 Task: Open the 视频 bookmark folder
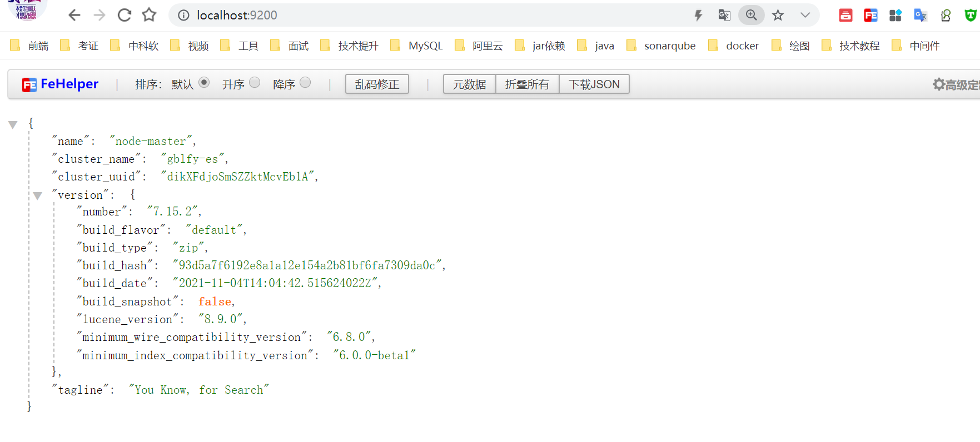tap(190, 46)
